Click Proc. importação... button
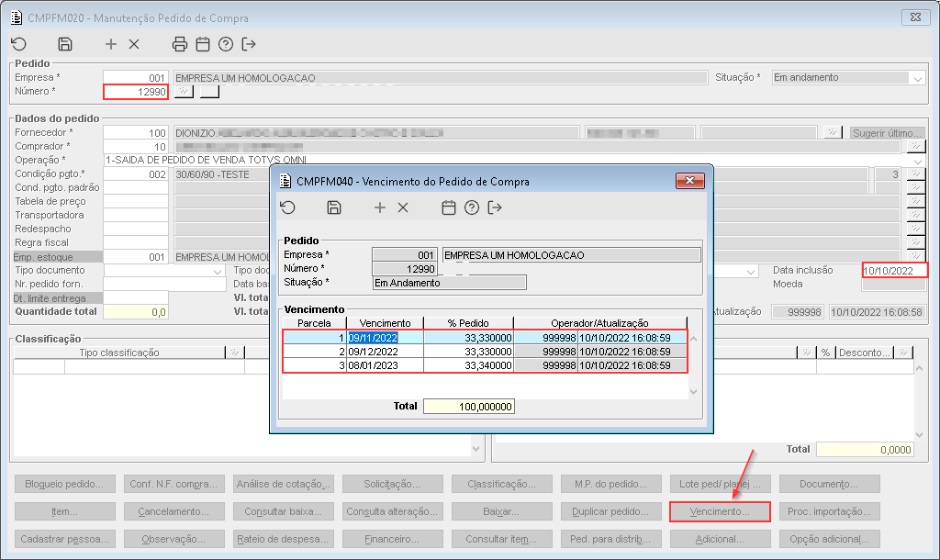 (829, 511)
